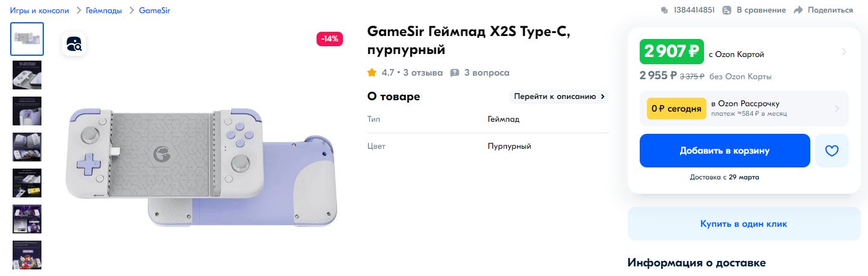Expand the Ozon Рассрочка installment chevron
The width and height of the screenshot is (868, 276).
click(837, 109)
